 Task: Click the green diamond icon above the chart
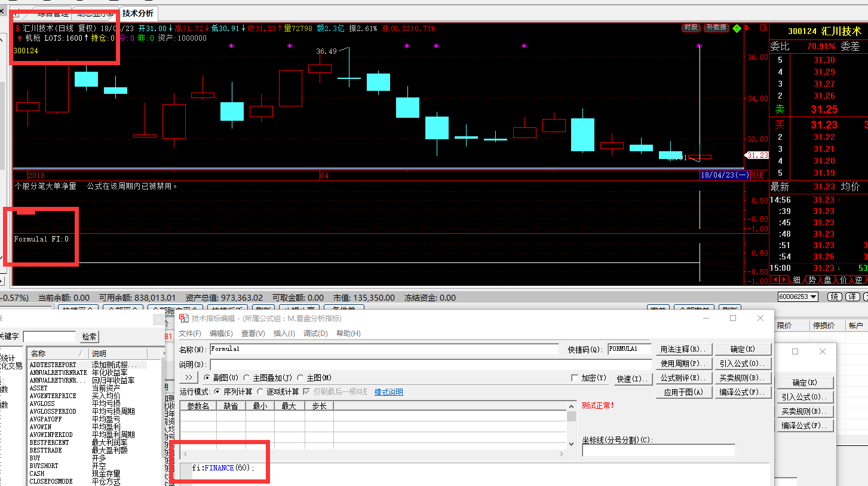coord(737,28)
